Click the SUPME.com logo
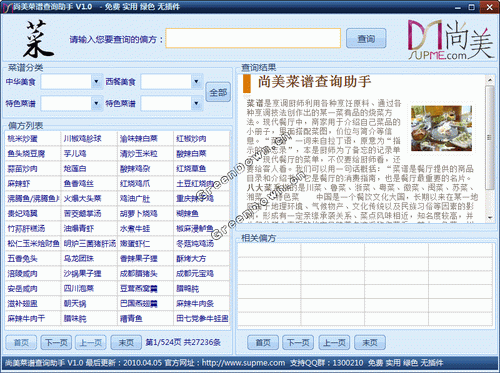This screenshot has width=500, height=373. coord(450,40)
